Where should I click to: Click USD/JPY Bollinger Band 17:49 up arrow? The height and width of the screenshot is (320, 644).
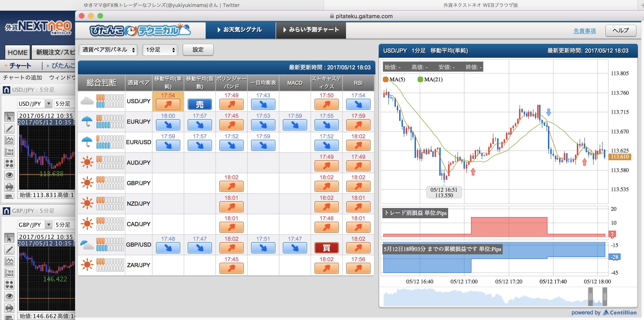pyautogui.click(x=232, y=104)
